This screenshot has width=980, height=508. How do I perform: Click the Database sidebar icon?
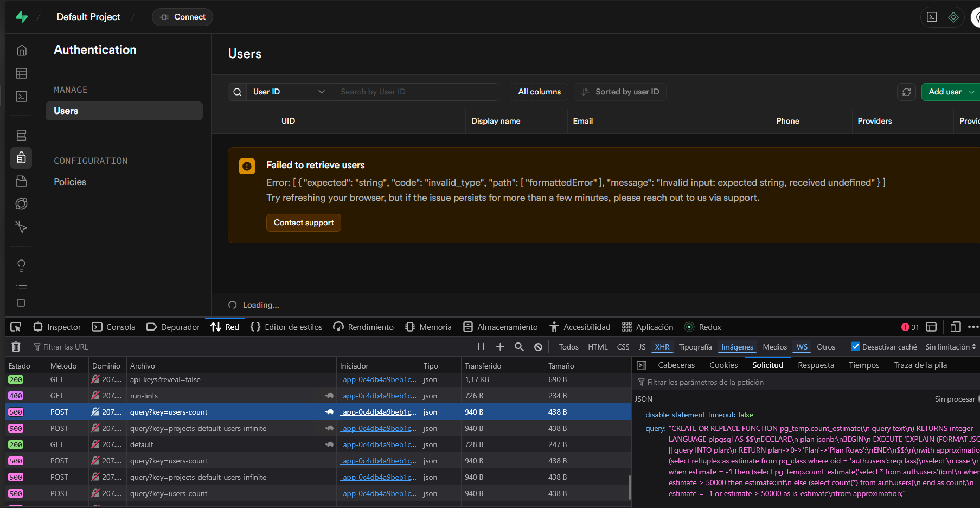pyautogui.click(x=21, y=135)
